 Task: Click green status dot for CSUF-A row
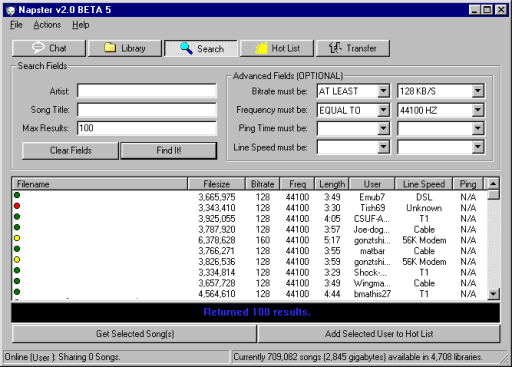[x=17, y=217]
